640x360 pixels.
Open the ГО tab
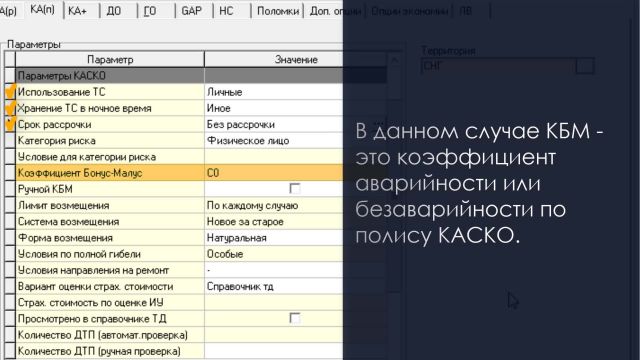(150, 11)
